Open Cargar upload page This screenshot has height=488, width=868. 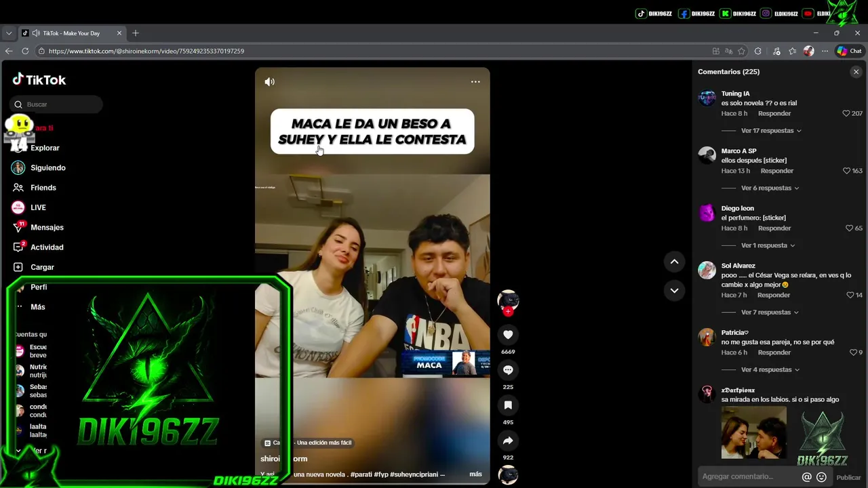(33, 267)
